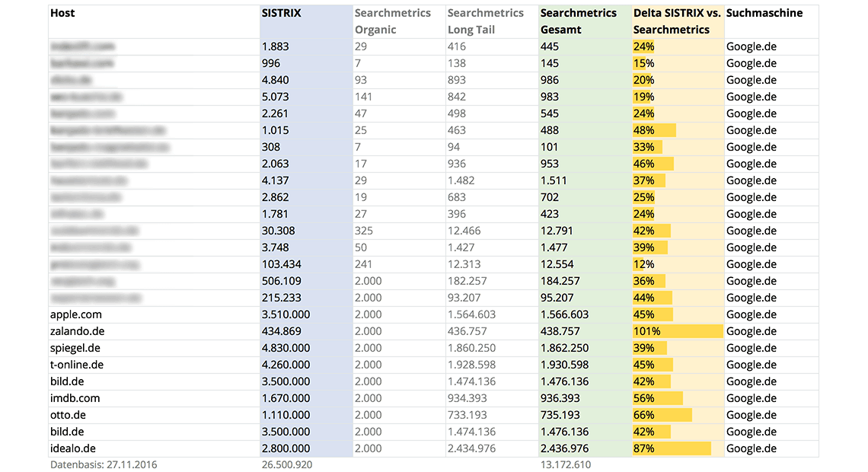Viewport: 868px width, 472px height.
Task: Click the Datenbasis: 27.11.2016 footer
Action: (104, 464)
